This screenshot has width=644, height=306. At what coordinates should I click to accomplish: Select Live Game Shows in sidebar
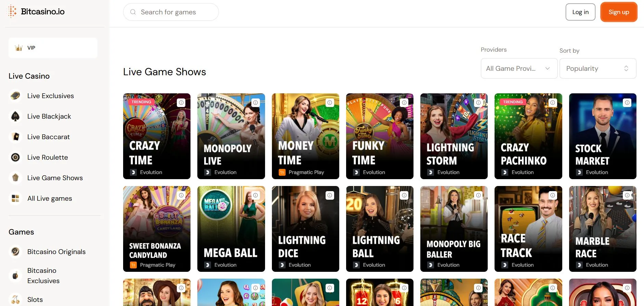(x=55, y=178)
